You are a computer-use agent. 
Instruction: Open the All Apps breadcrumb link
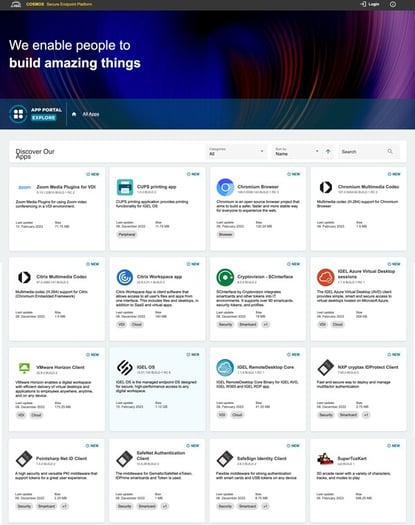tap(91, 114)
